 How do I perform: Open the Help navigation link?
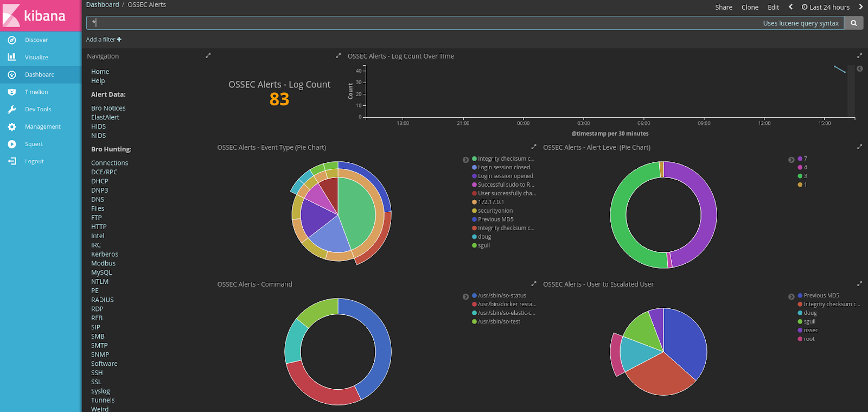(98, 81)
